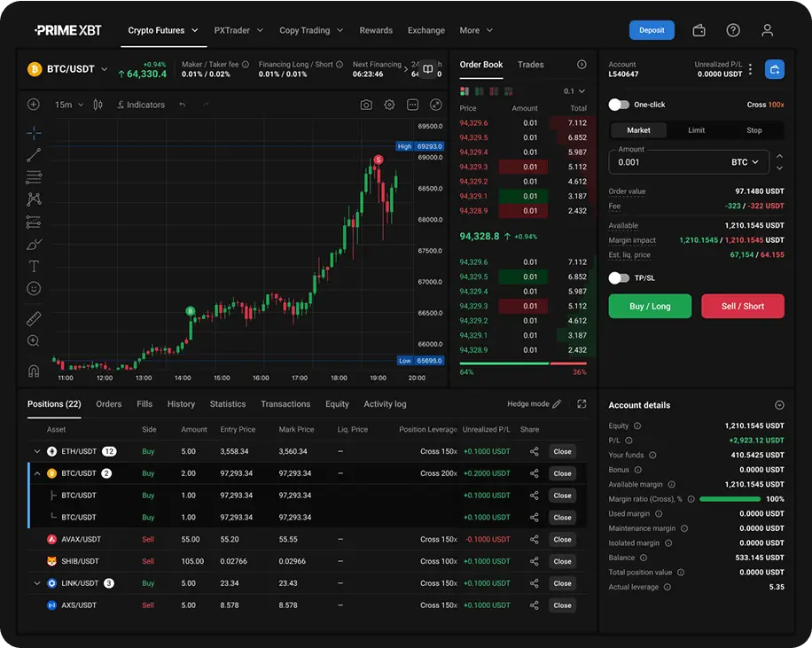The image size is (812, 648).
Task: Select the trend line drawing tool
Action: tap(34, 155)
